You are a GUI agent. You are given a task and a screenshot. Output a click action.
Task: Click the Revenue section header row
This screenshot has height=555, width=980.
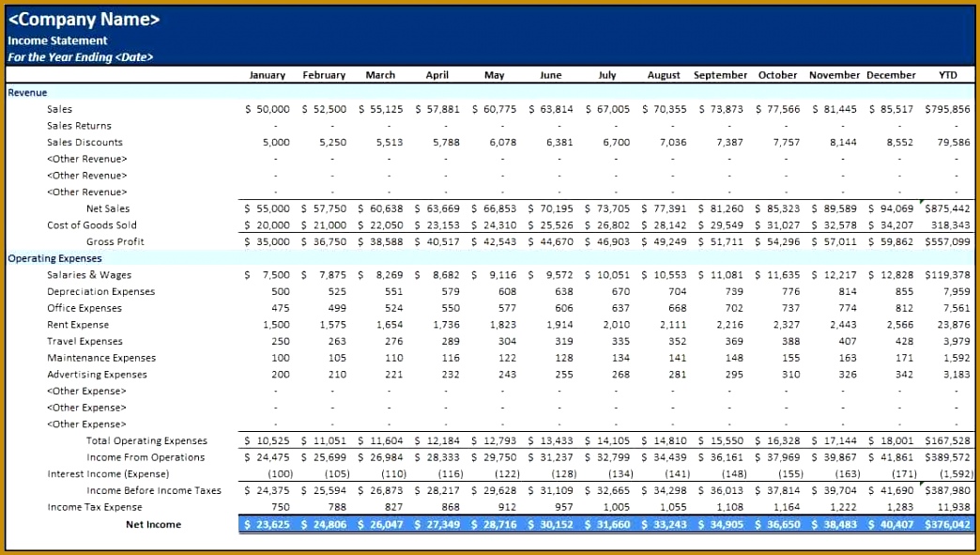pos(25,92)
